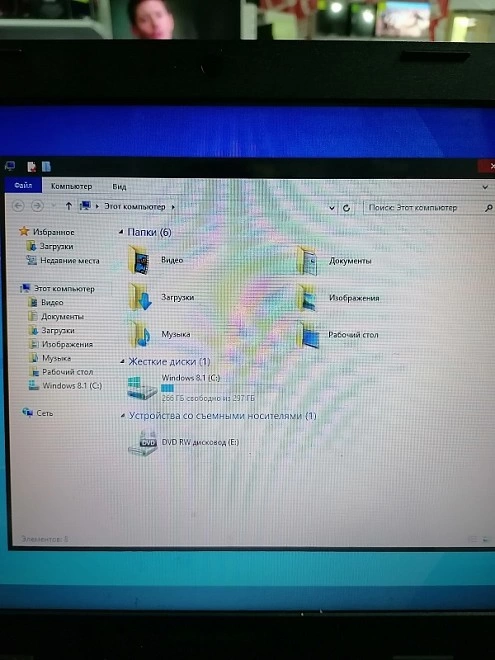Click the new folder quick access icon
Screen dimensions: 495x660
tap(46, 167)
